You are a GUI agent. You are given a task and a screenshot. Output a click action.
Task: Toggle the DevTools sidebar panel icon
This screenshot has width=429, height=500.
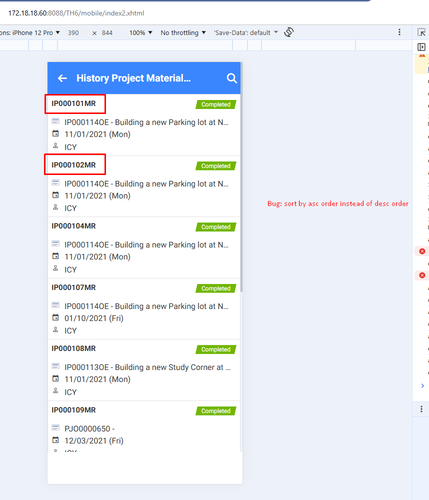[421, 47]
